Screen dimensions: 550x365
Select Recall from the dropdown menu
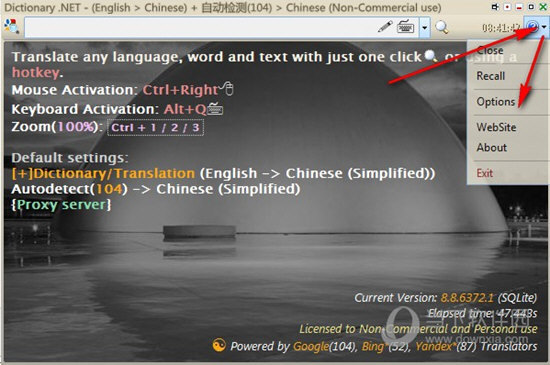[490, 76]
